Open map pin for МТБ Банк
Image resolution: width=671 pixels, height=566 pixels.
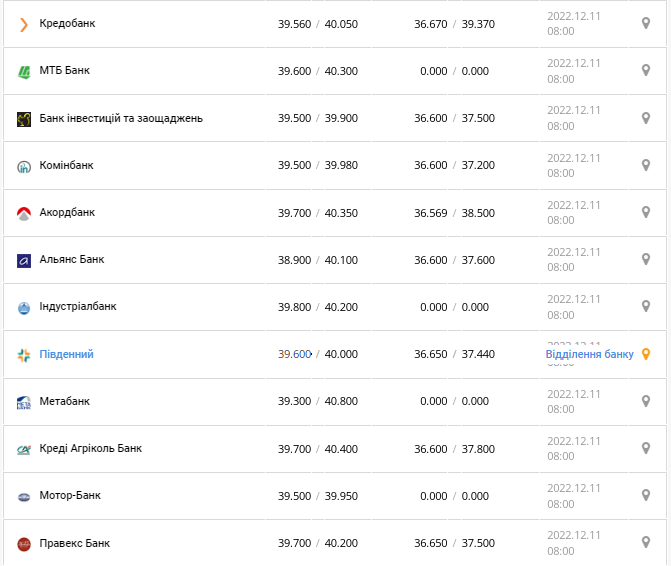click(646, 70)
